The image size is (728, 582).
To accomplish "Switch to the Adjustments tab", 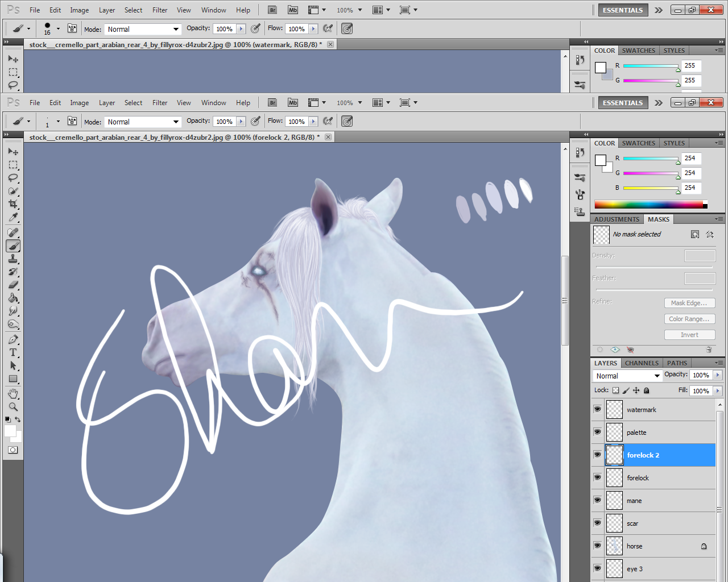I will click(617, 219).
